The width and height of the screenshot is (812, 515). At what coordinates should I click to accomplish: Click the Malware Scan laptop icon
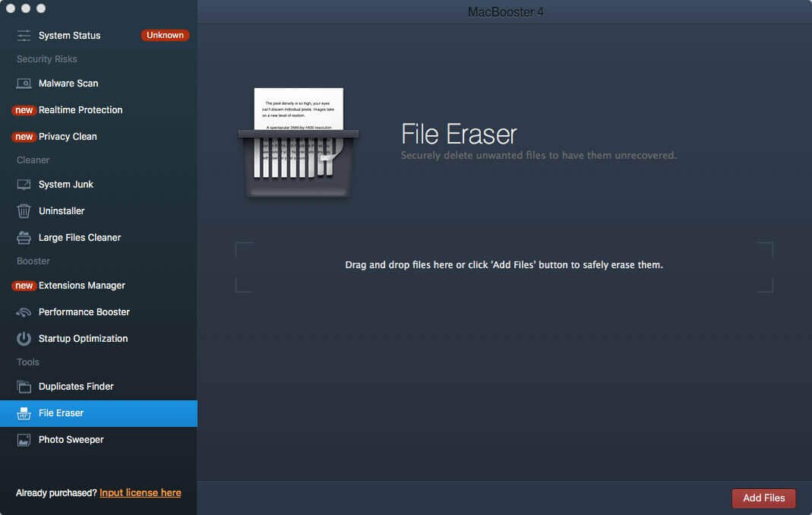[x=24, y=84]
